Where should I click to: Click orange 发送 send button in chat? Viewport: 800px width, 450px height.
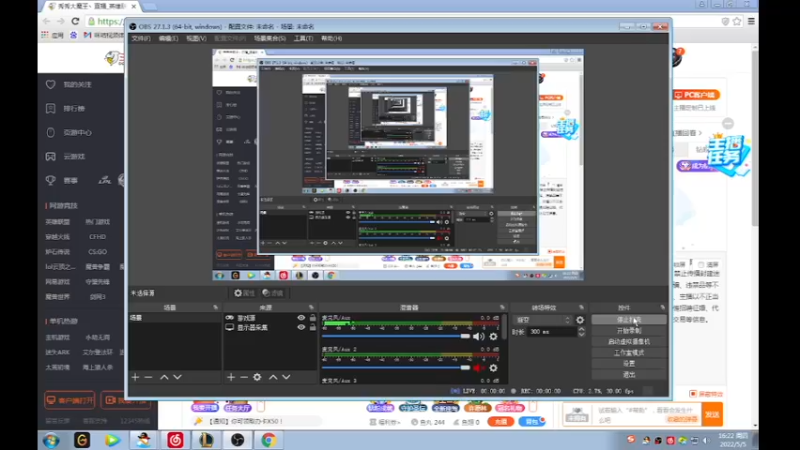click(712, 414)
